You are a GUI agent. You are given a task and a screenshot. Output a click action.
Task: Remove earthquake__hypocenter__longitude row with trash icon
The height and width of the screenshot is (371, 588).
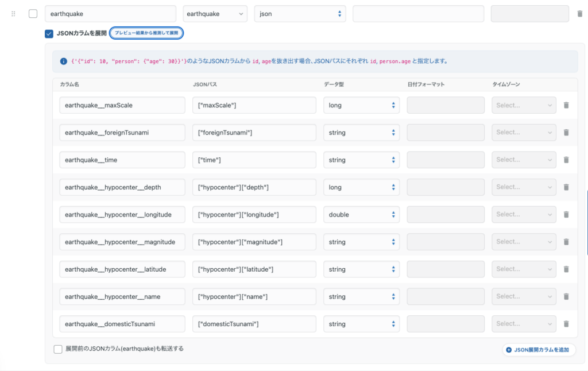(566, 215)
